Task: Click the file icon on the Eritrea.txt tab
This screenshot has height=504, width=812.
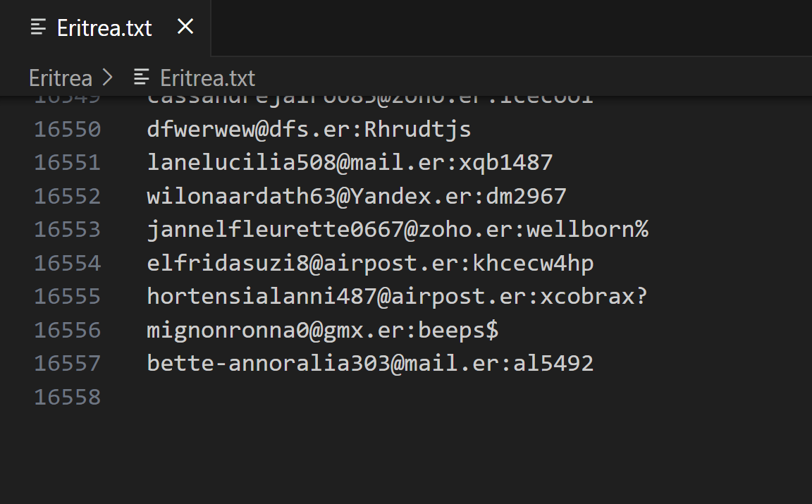Action: click(x=39, y=27)
